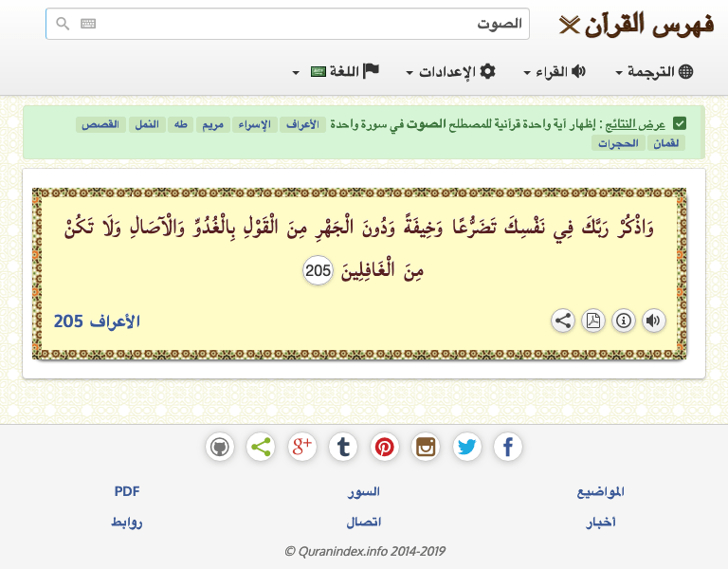Open the Instagram icon in the footer
This screenshot has height=569, width=728.
[x=426, y=448]
